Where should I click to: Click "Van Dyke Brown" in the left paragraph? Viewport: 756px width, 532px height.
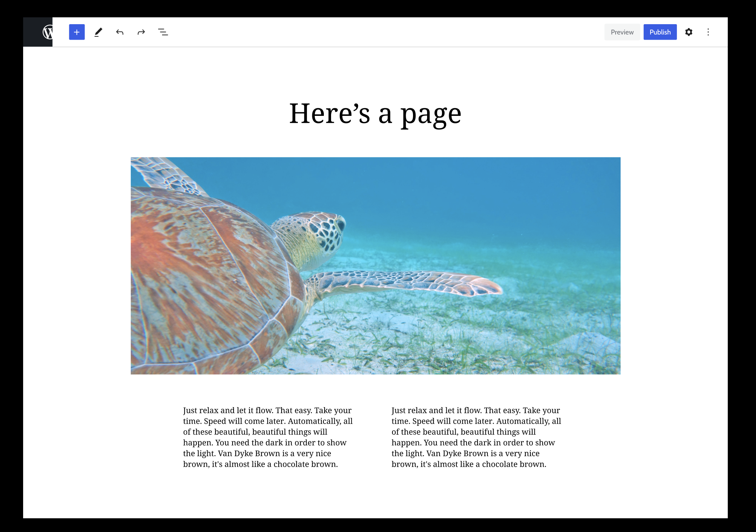point(249,453)
